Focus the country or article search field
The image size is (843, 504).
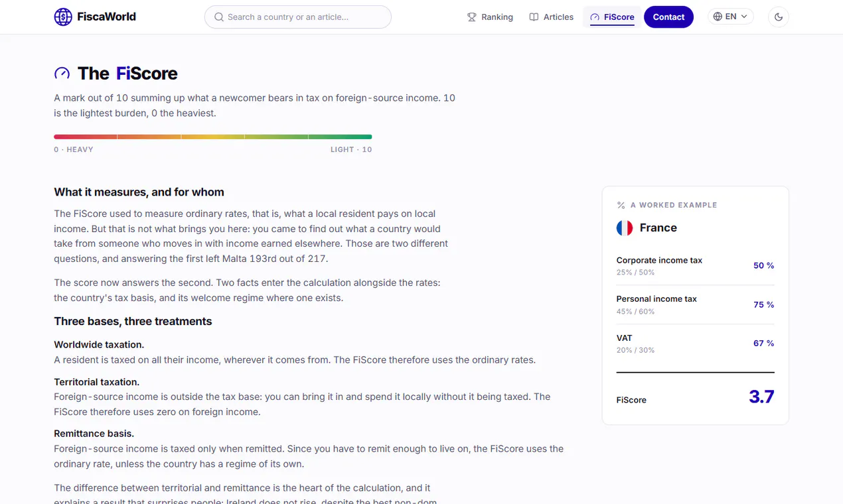[x=298, y=17]
